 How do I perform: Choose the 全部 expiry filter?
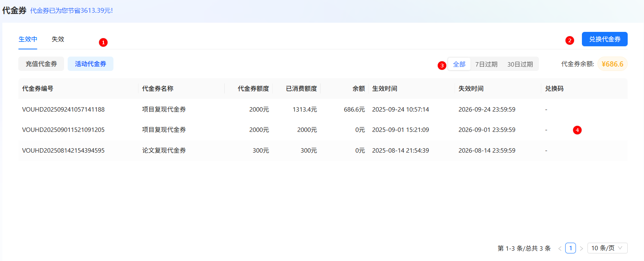(x=459, y=64)
